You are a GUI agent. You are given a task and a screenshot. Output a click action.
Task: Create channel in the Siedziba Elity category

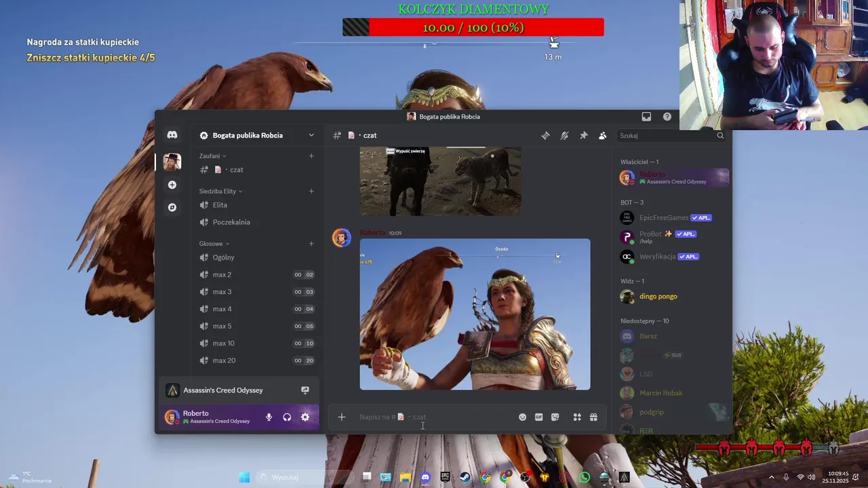point(311,191)
